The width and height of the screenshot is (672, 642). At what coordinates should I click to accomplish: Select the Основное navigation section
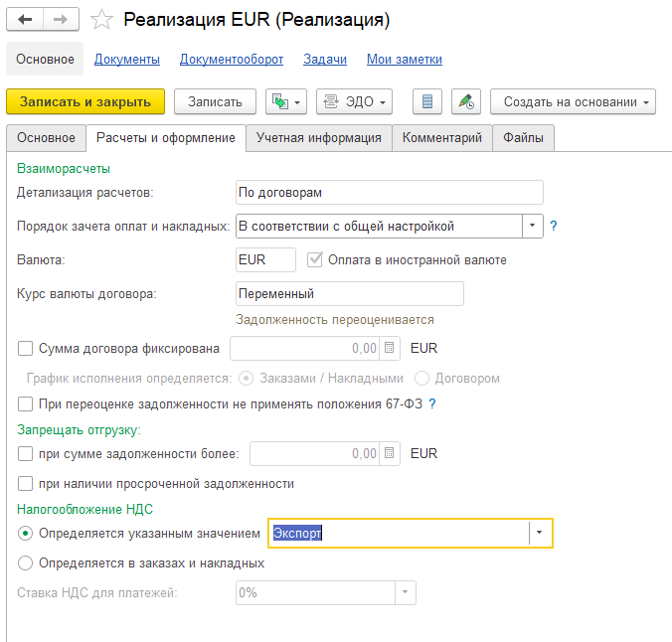click(x=45, y=60)
